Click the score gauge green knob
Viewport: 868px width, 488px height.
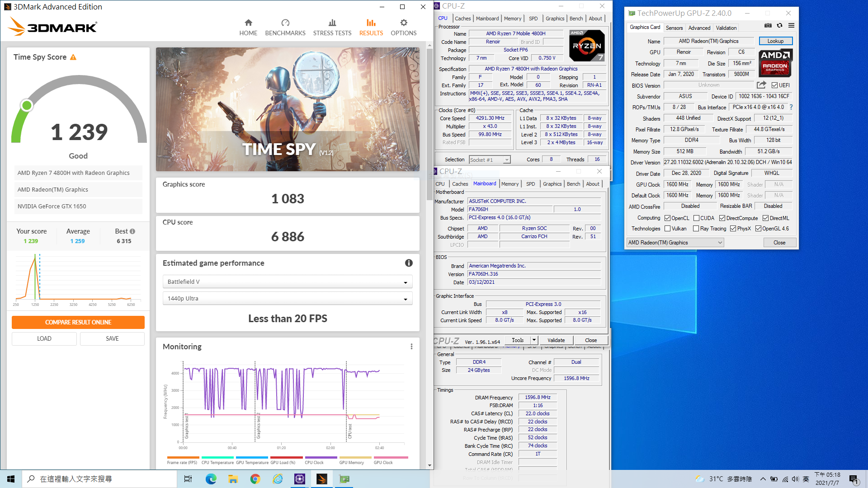pyautogui.click(x=27, y=105)
